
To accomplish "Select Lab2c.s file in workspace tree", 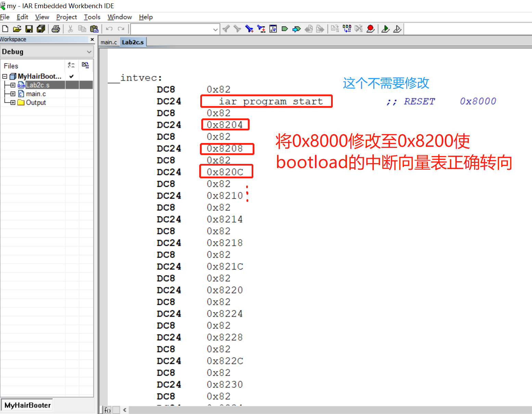I will 38,85.
